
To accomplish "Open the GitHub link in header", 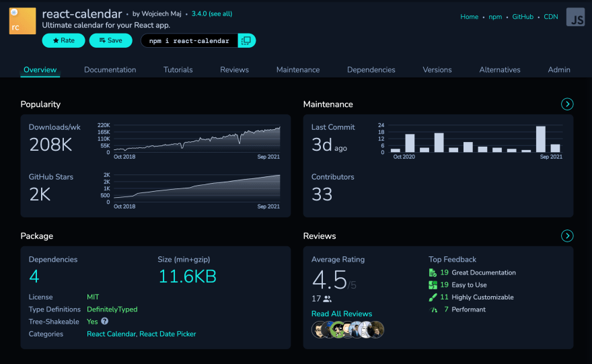I will click(x=523, y=17).
